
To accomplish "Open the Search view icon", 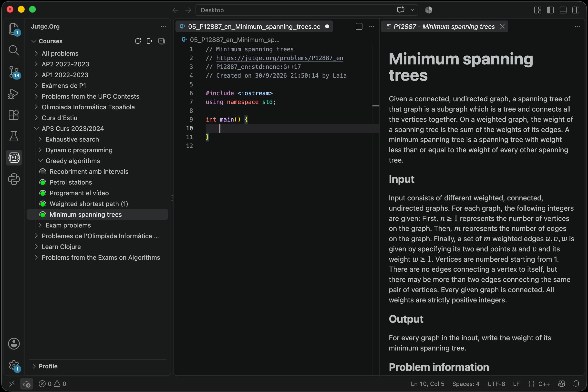I will 14,50.
